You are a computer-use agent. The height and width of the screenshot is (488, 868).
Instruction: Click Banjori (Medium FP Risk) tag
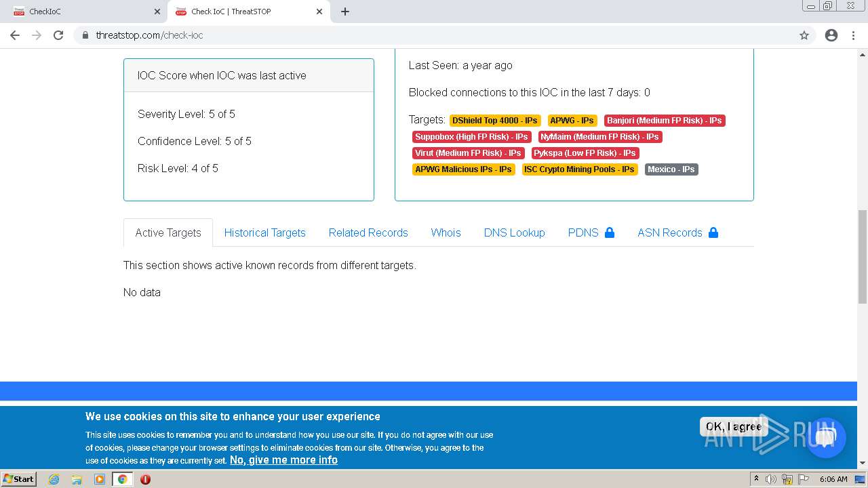coord(665,121)
